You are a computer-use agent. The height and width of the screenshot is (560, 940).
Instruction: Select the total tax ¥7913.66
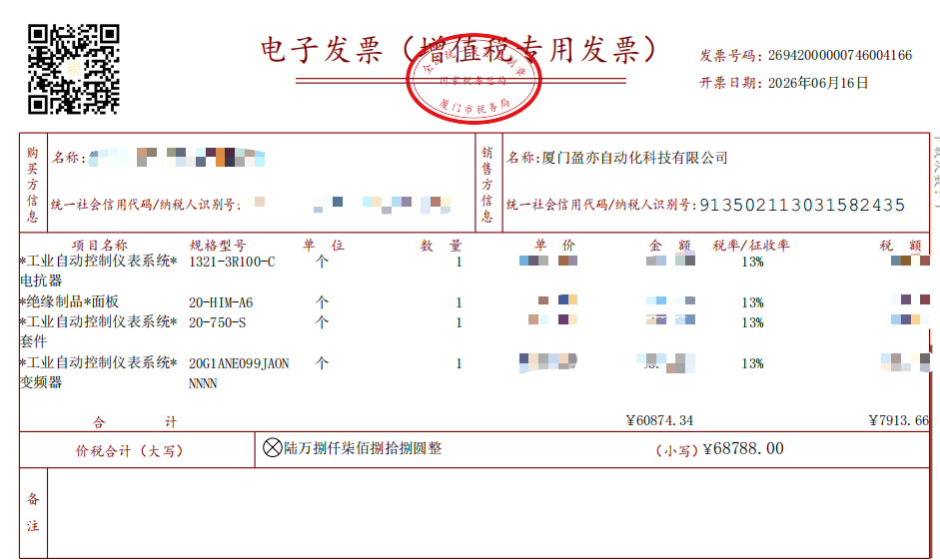[x=899, y=420]
